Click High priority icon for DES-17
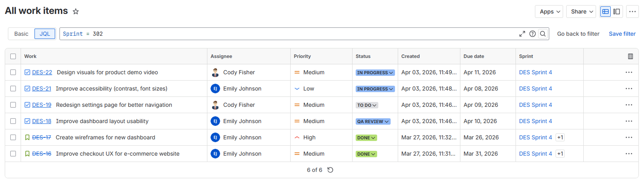 pos(297,137)
